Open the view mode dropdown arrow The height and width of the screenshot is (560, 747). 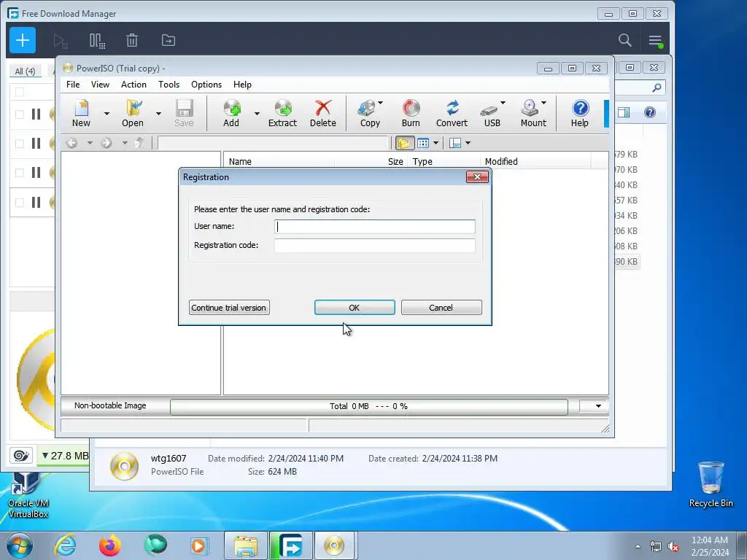point(436,143)
